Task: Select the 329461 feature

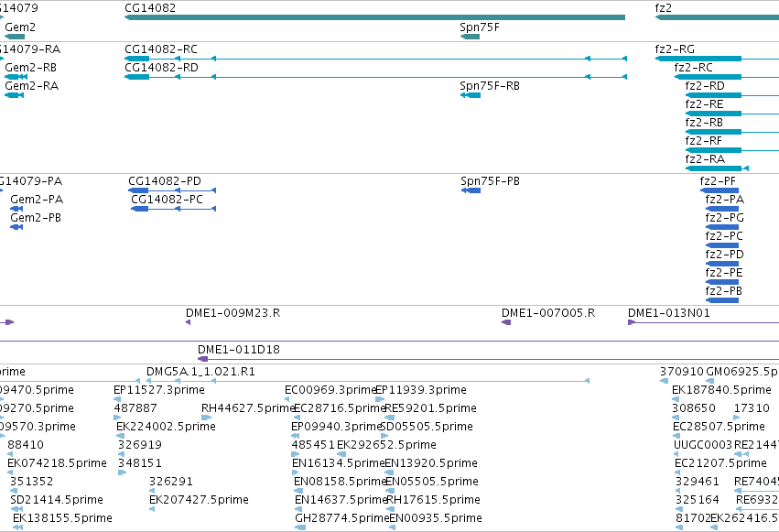Action: 679,492
